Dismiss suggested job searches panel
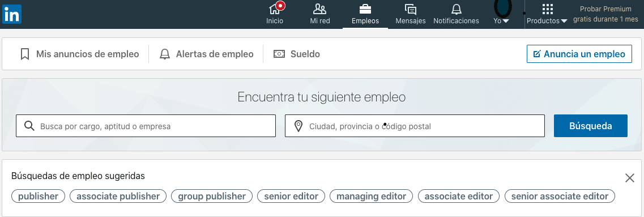This screenshot has width=644, height=217. click(630, 178)
